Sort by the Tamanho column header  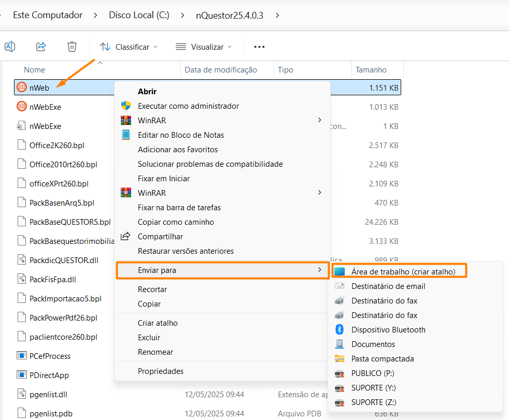(x=371, y=69)
